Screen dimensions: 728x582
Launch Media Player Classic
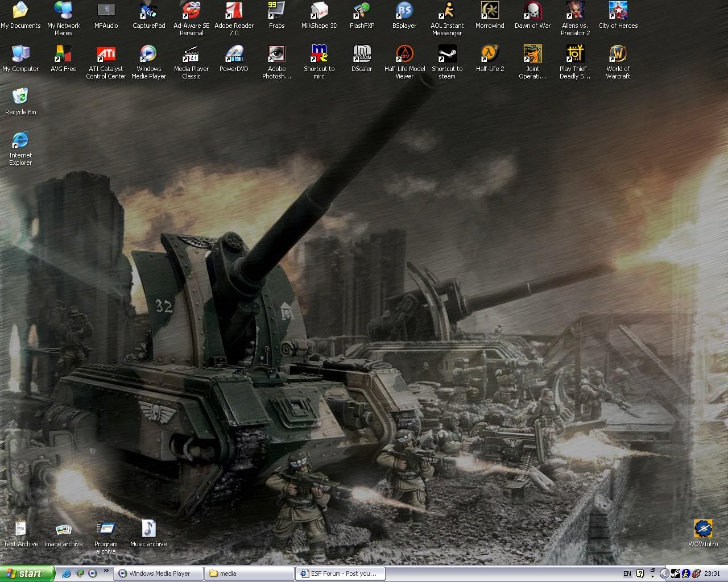coord(191,62)
